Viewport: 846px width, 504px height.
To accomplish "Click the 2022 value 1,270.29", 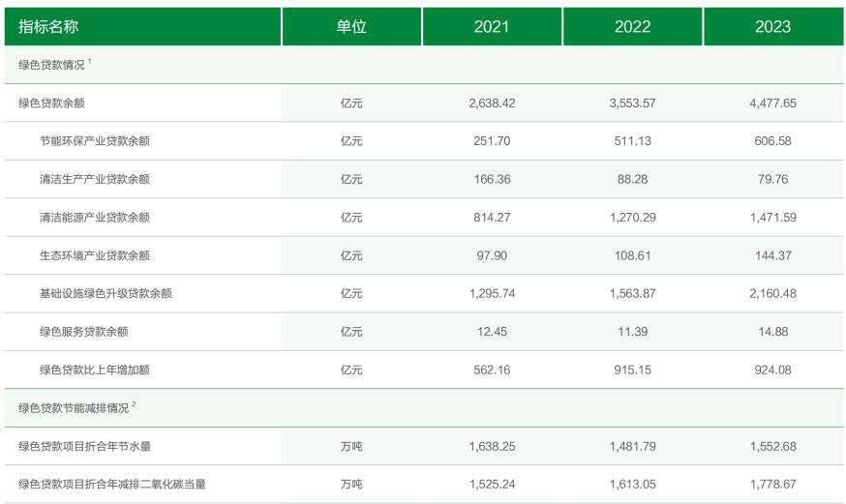I will 632,218.
